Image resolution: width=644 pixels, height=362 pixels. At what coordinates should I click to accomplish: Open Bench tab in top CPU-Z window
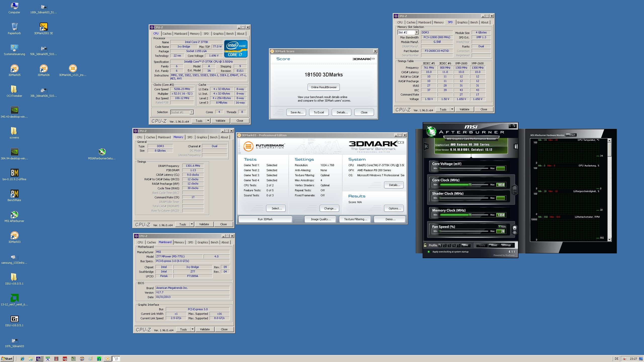click(x=230, y=34)
